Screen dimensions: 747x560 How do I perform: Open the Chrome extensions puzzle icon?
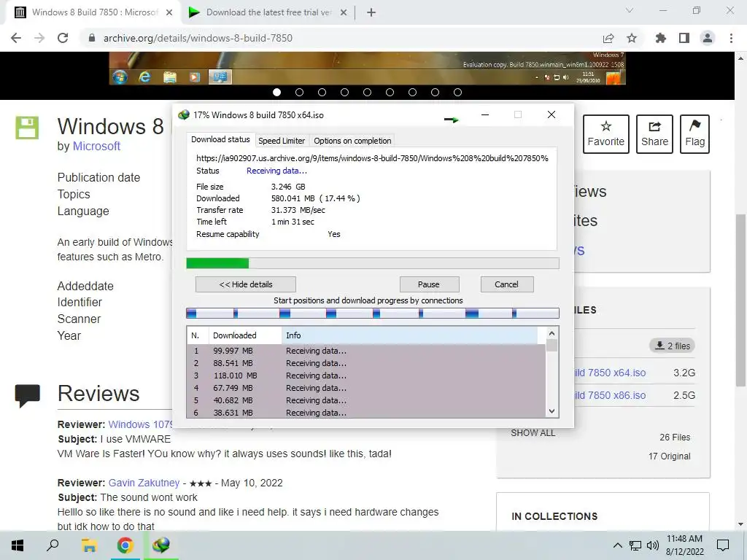pyautogui.click(x=661, y=38)
